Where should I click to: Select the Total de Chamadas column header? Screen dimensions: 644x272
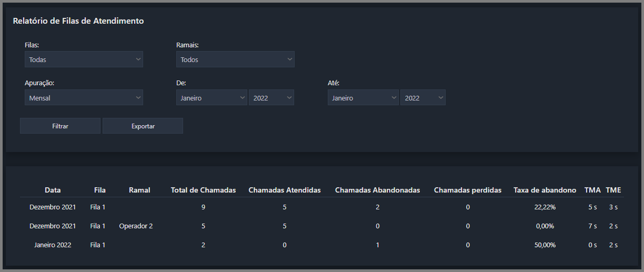pyautogui.click(x=203, y=190)
